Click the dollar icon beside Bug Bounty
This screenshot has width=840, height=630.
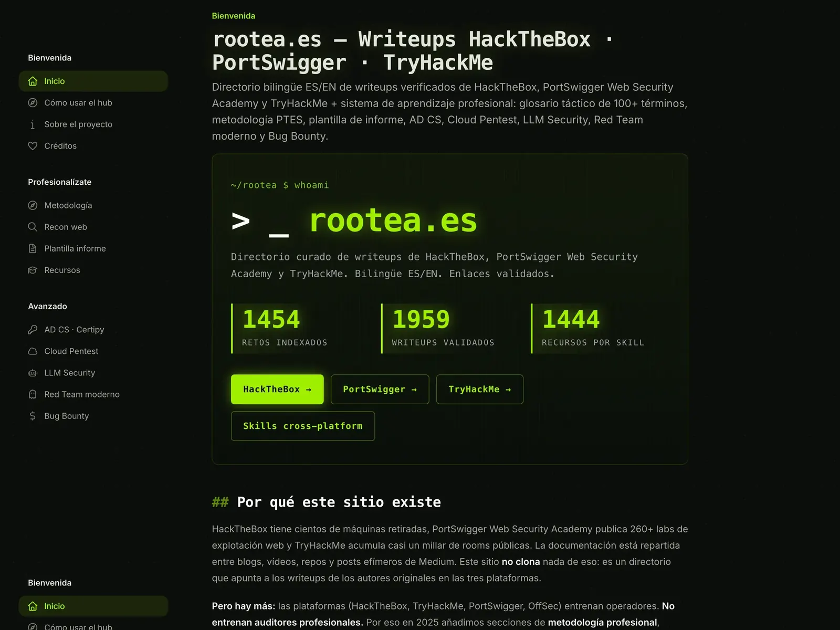pos(33,416)
